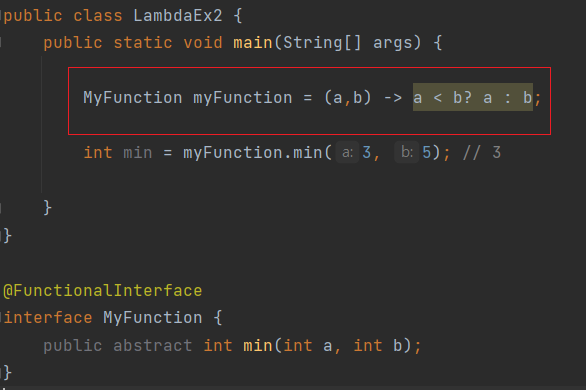
Task: Click the number 5 argument
Action: (x=426, y=152)
